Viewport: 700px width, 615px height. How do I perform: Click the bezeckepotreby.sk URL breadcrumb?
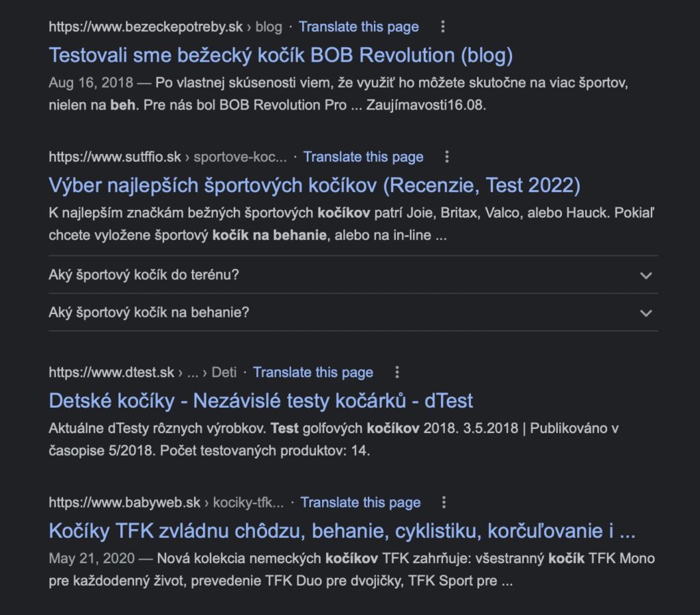point(165,27)
